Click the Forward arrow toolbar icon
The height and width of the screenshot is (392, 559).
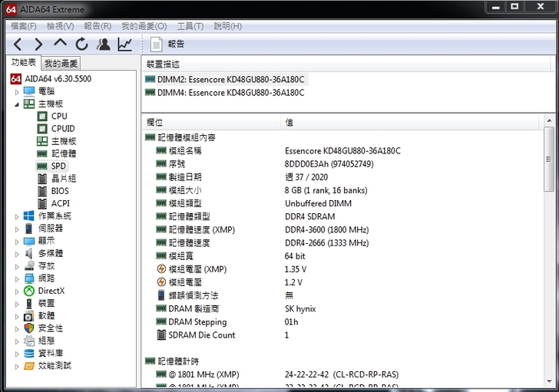point(38,44)
